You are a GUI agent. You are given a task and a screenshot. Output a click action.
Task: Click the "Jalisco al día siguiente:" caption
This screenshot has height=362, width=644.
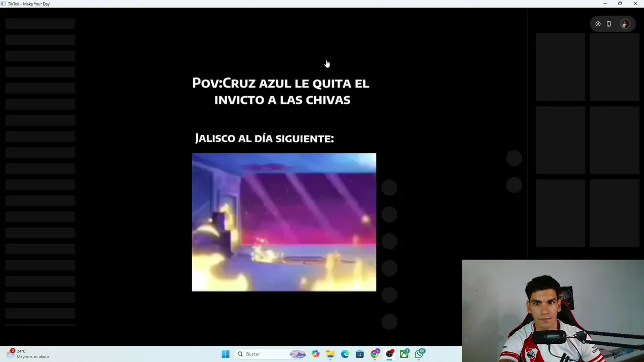[x=265, y=138]
